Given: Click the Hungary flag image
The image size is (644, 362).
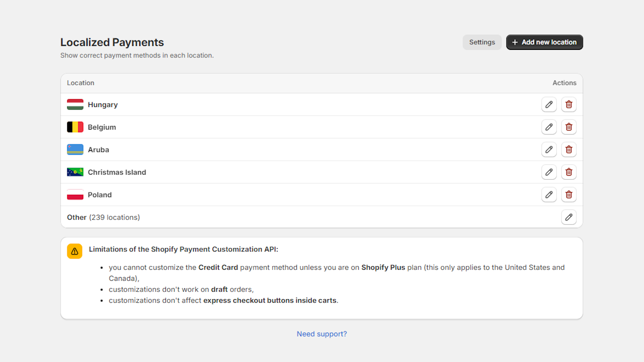Looking at the screenshot, I should coord(75,104).
